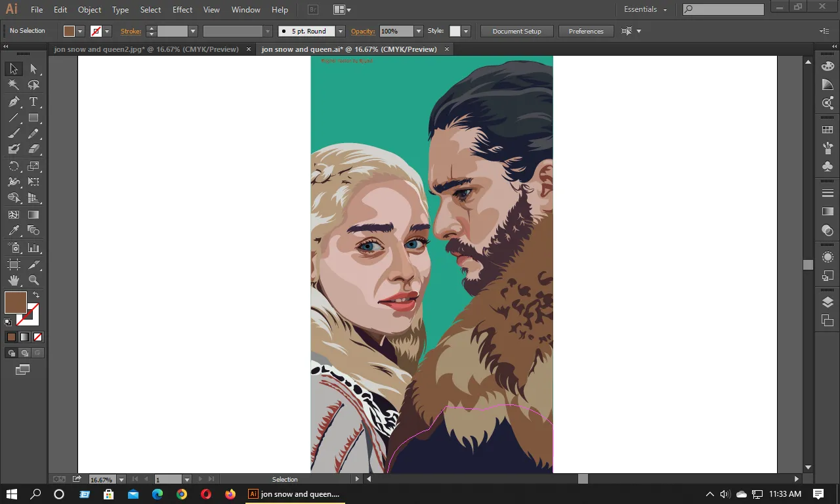Select the Paintbrush tool
The height and width of the screenshot is (504, 840).
(x=13, y=134)
